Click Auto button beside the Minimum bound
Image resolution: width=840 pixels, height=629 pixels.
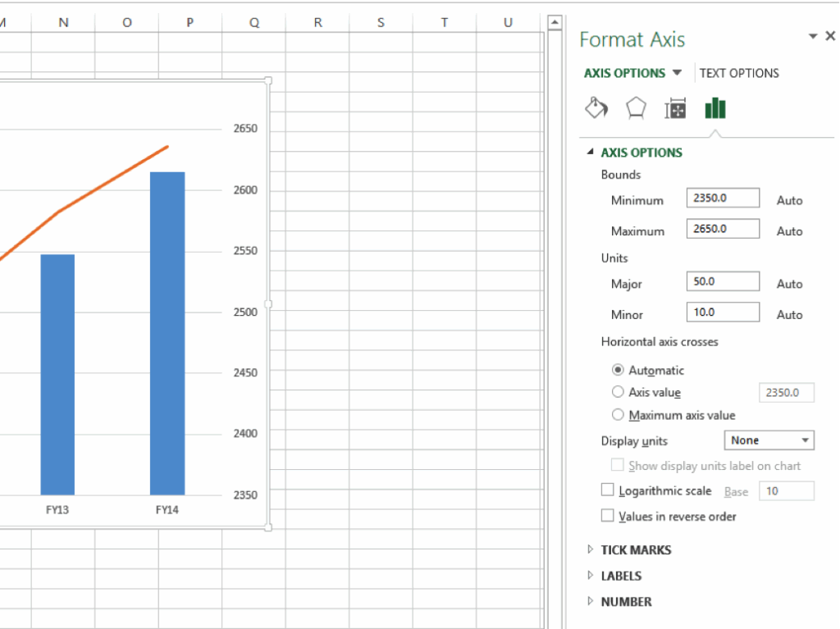tap(789, 200)
